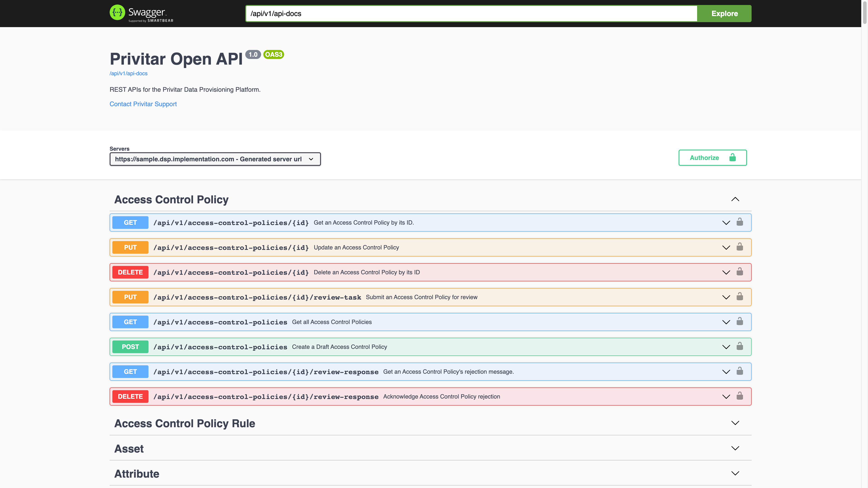Image resolution: width=868 pixels, height=488 pixels.
Task: Expand the Access Control Policy Rule section
Action: 735,423
